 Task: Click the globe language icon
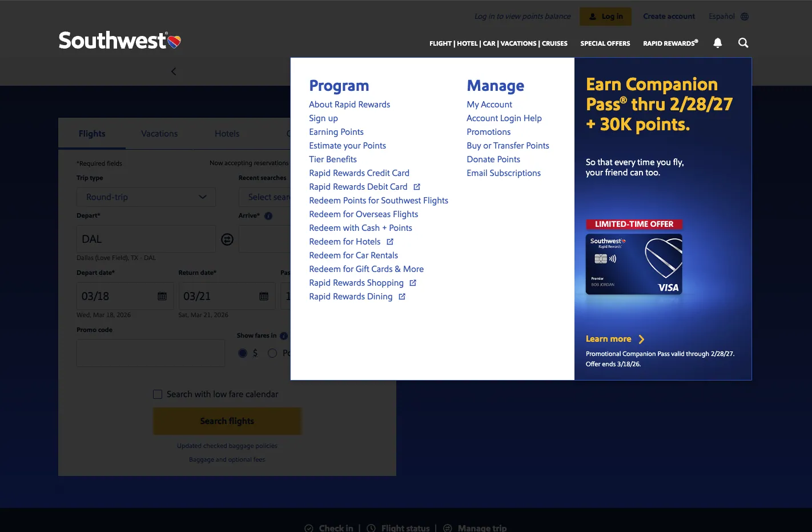point(745,17)
